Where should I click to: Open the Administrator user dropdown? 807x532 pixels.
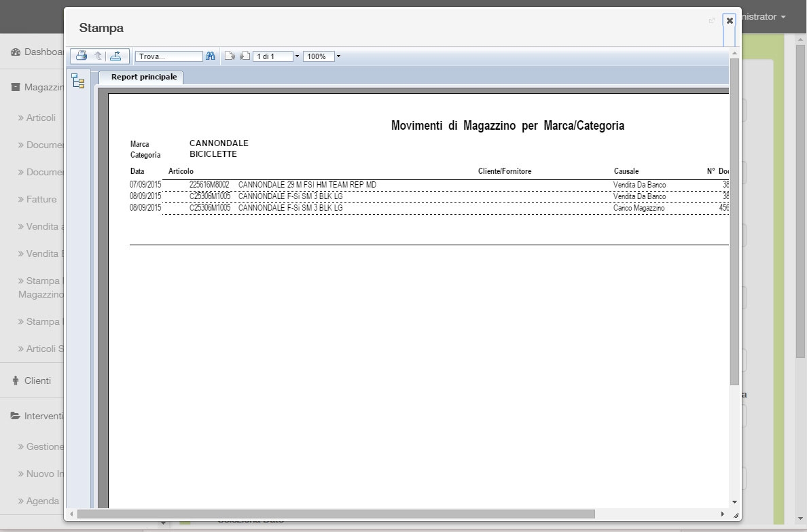[764, 16]
